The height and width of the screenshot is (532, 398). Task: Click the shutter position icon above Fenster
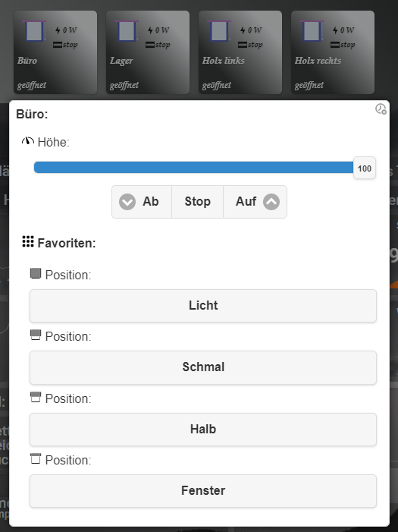coord(36,458)
